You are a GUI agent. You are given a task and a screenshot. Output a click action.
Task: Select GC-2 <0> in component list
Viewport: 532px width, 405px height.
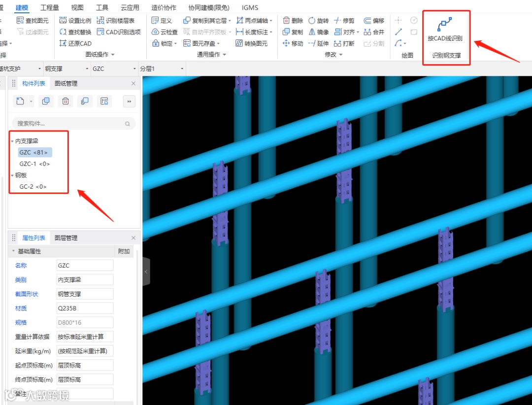[33, 186]
